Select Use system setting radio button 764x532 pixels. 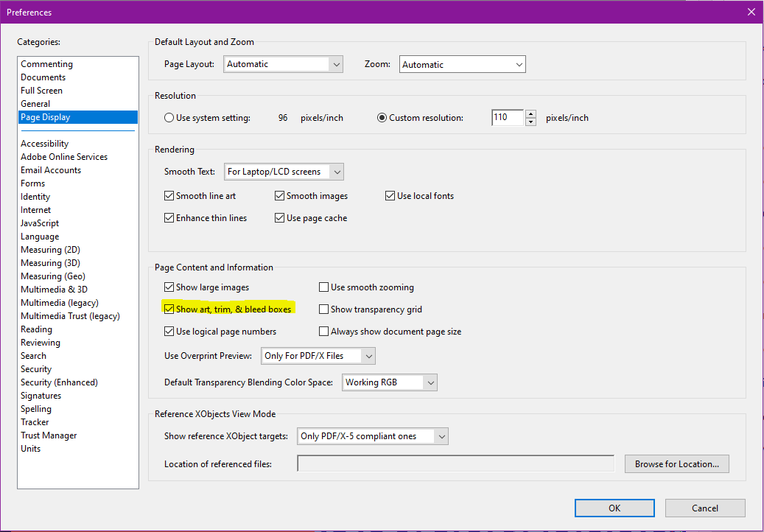coord(169,117)
